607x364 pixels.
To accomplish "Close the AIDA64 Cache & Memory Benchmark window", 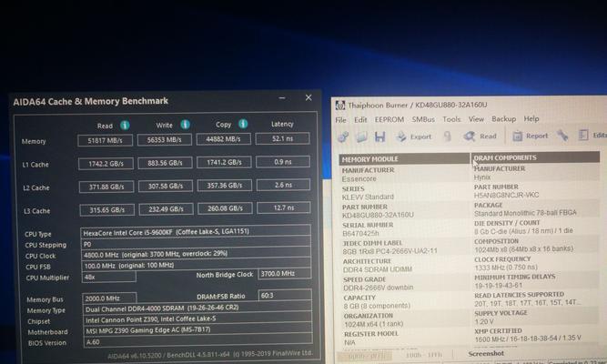I will coord(309,97).
